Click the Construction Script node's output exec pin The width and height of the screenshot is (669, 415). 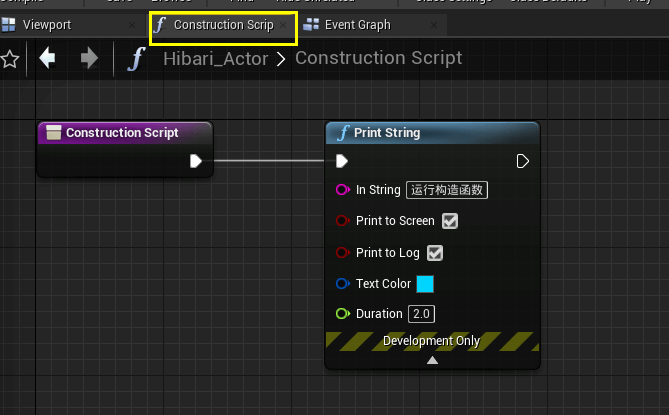(x=195, y=161)
